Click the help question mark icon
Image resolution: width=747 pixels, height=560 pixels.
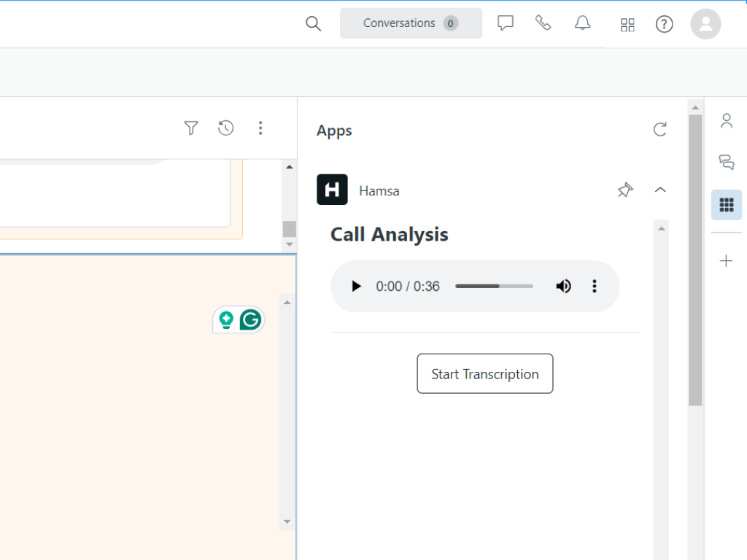pos(664,24)
